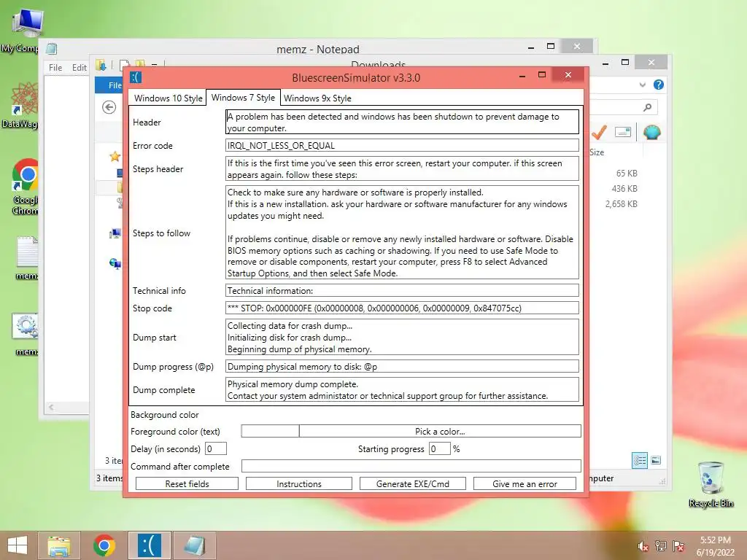Click the 65 KB size entry

[627, 174]
